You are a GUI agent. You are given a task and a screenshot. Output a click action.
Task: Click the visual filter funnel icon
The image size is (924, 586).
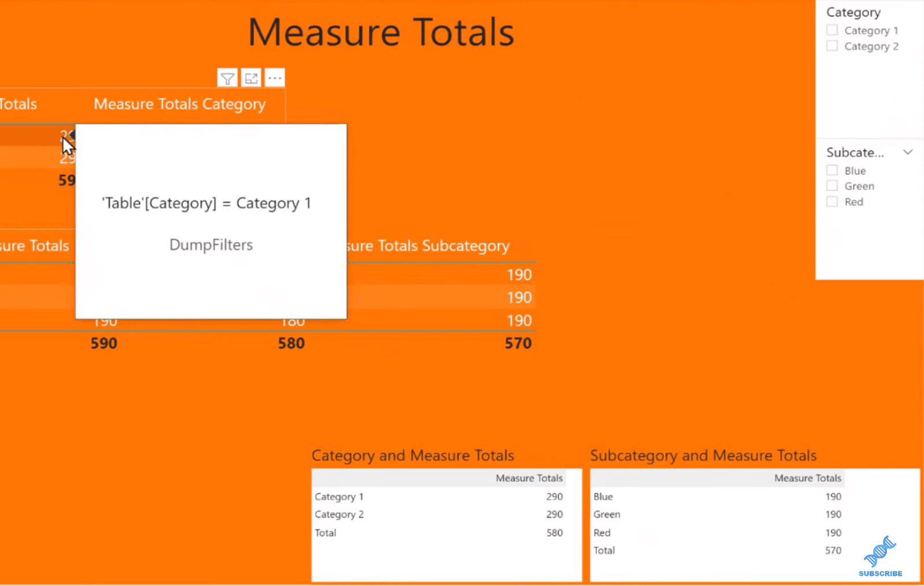point(227,78)
